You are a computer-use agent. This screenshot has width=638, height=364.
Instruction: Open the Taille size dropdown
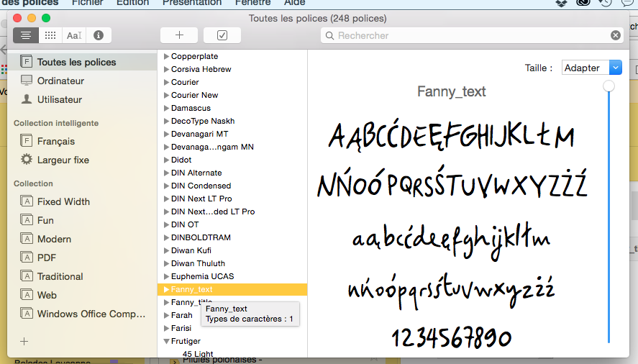pos(592,68)
